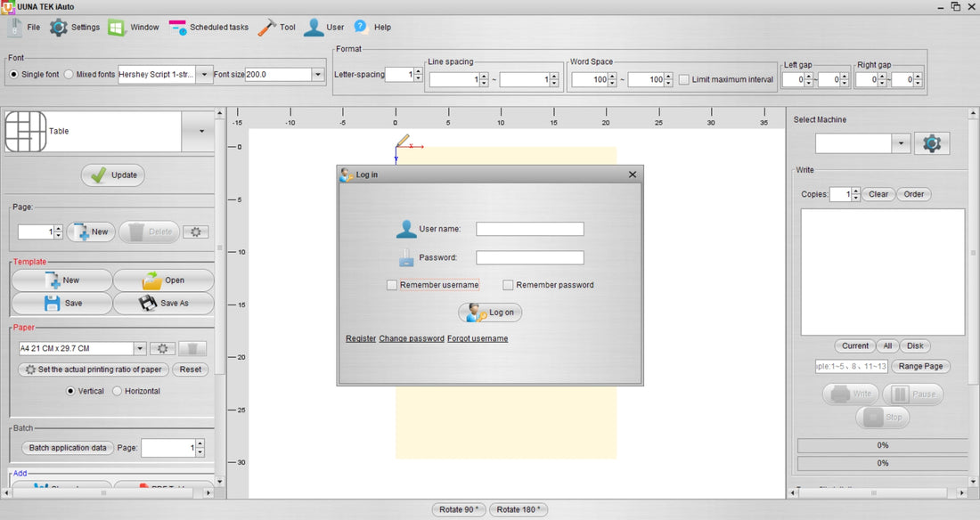Screen dimensions: 980x520
Task: Type in the User name field
Action: (x=529, y=228)
